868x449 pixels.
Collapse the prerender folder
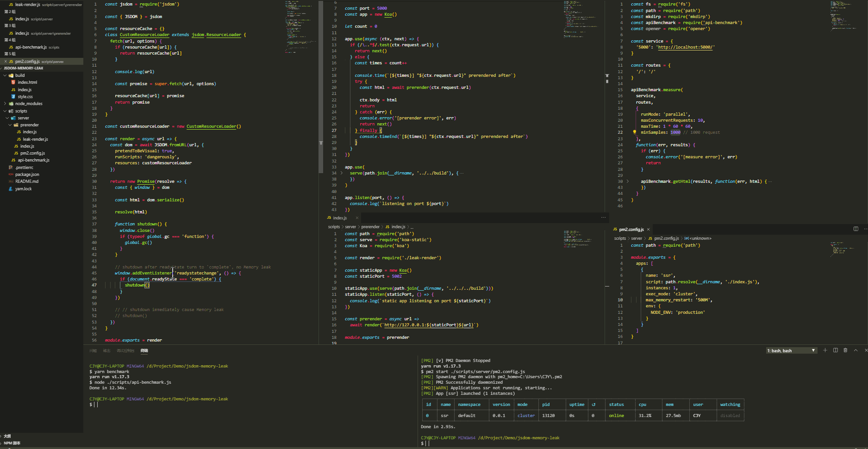click(10, 125)
